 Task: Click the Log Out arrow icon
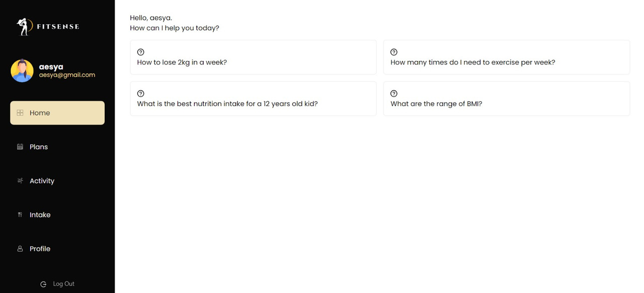pyautogui.click(x=43, y=284)
